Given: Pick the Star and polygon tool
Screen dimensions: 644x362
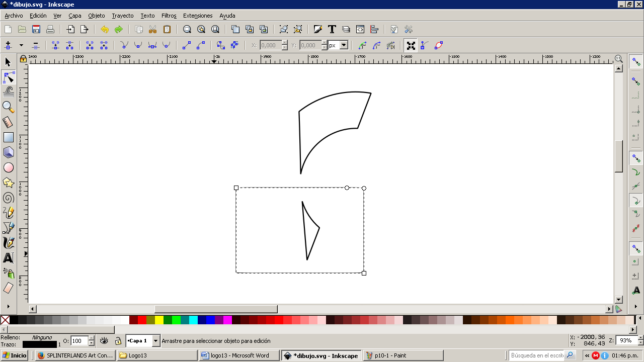Looking at the screenshot, I should [8, 183].
